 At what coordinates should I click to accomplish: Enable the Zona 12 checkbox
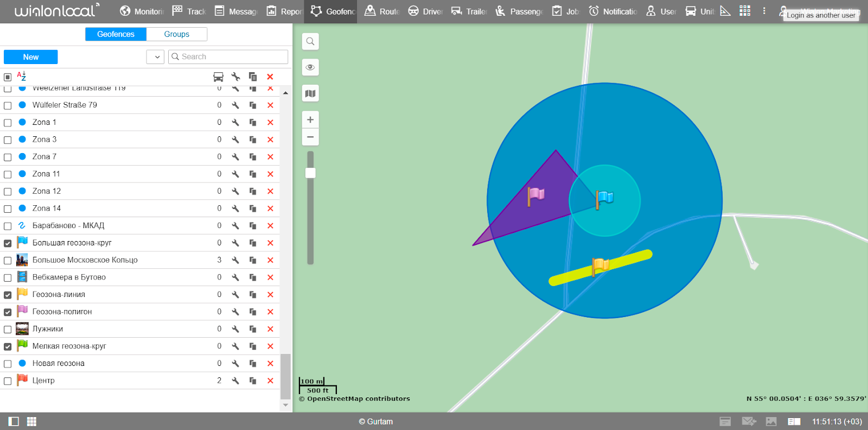click(x=8, y=192)
